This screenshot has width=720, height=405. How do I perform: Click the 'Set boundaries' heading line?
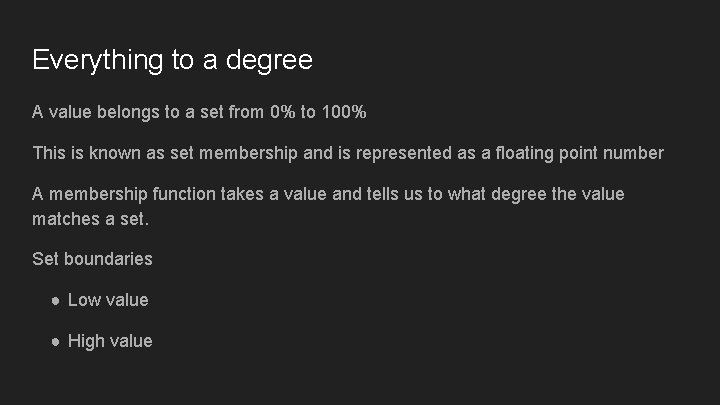coord(92,259)
